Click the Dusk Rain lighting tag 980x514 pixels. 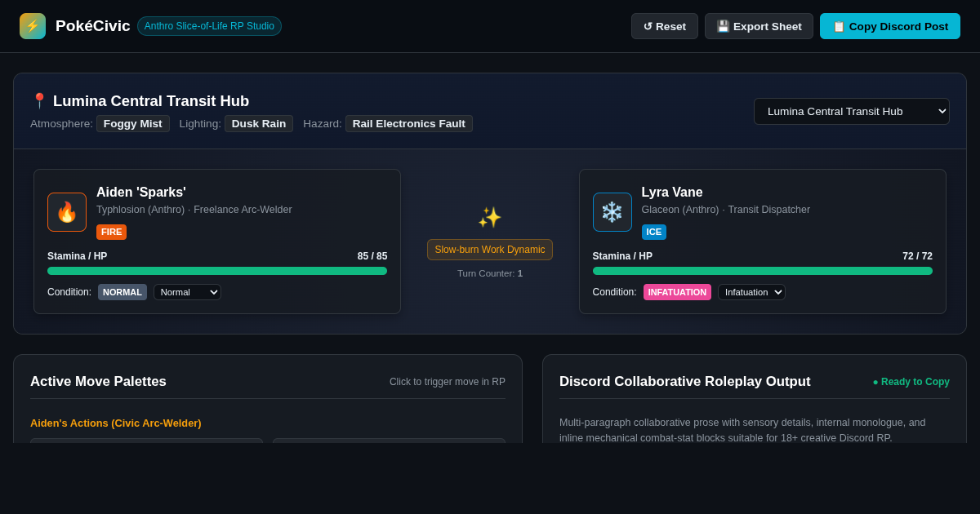[259, 124]
